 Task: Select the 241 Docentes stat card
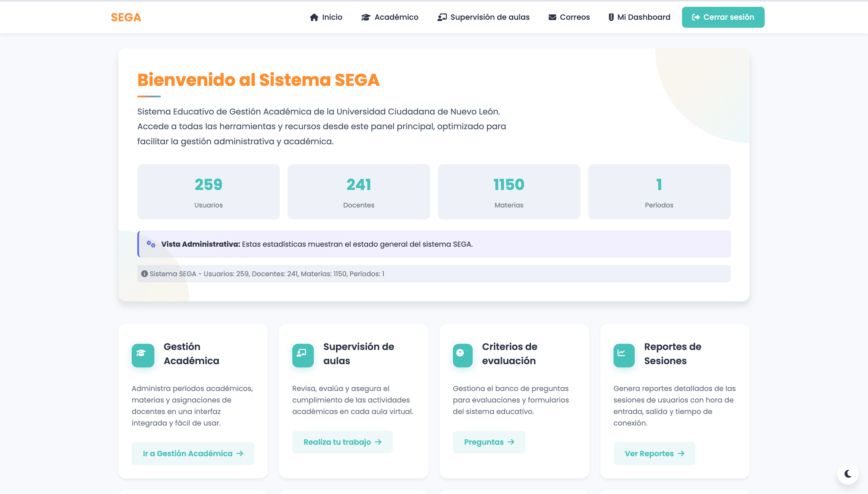pyautogui.click(x=359, y=192)
